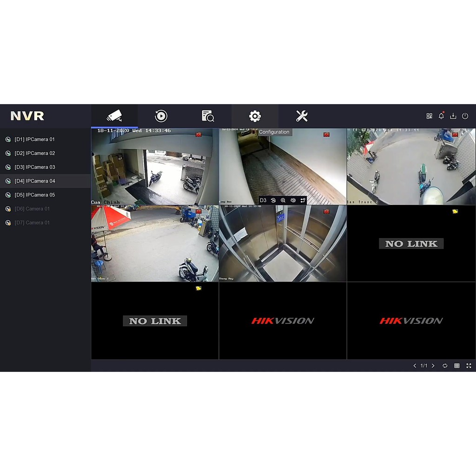Click instant playback icon in D3 toolbar

[273, 200]
